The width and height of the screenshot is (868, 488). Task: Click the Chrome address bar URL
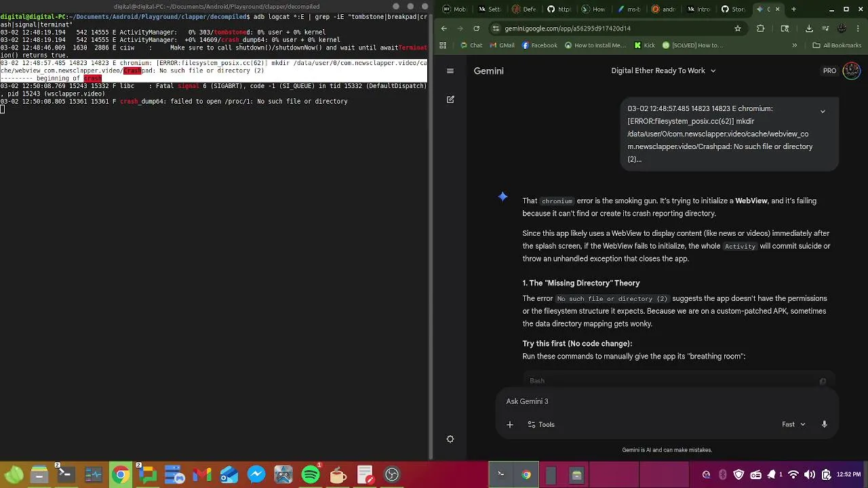tap(568, 28)
